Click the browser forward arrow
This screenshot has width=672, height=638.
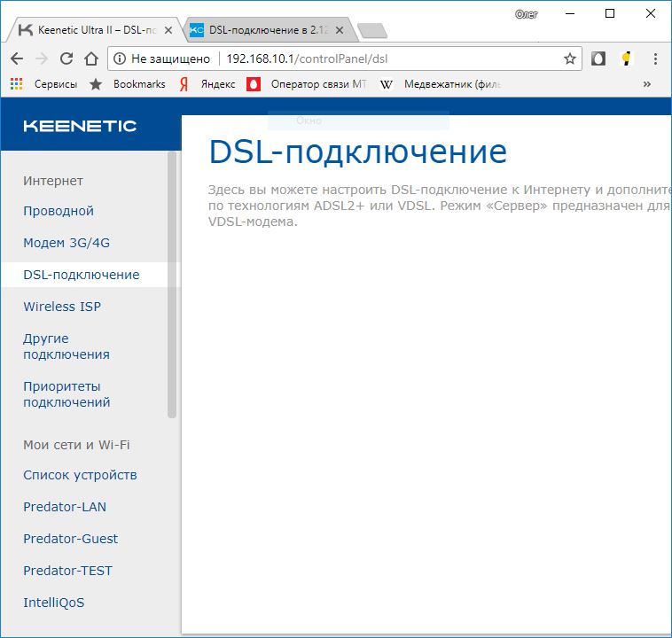pos(42,58)
